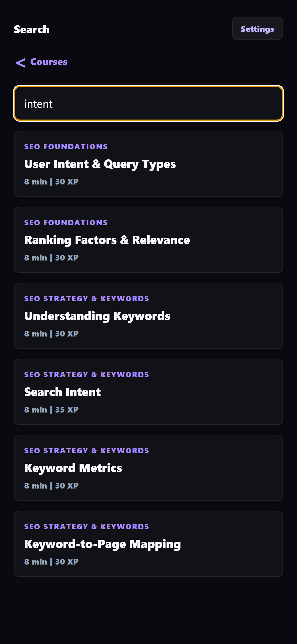Click the '8 min | 35 XP' text under Search Intent
Image resolution: width=297 pixels, height=644 pixels.
[51, 409]
